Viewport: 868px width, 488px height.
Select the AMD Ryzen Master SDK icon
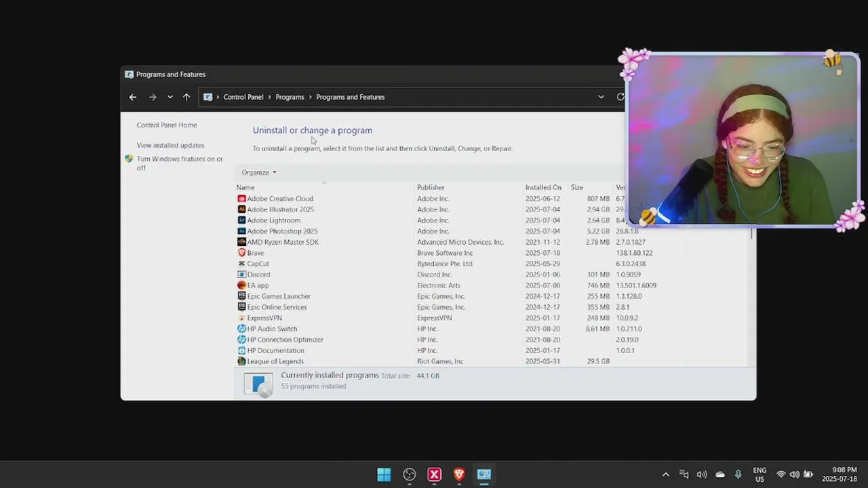241,242
